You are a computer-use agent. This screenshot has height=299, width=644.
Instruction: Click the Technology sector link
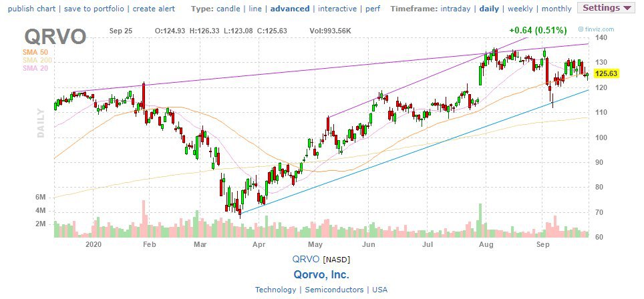(275, 290)
